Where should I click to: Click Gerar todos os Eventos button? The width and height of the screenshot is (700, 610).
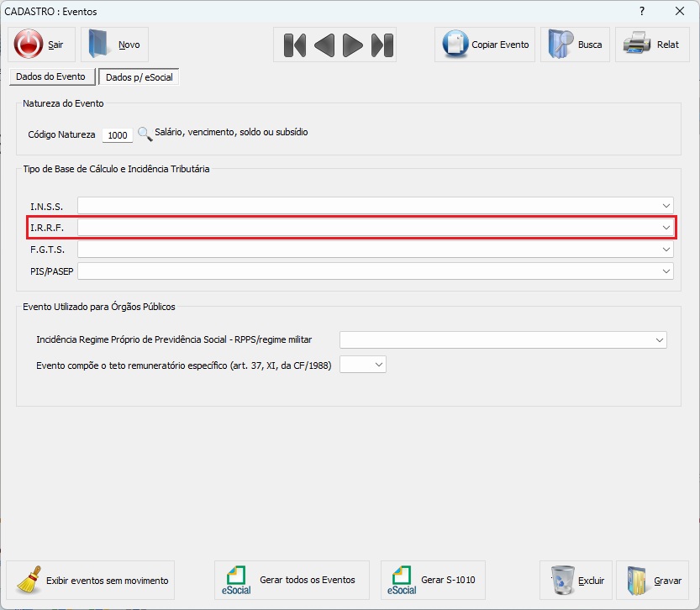click(x=292, y=580)
